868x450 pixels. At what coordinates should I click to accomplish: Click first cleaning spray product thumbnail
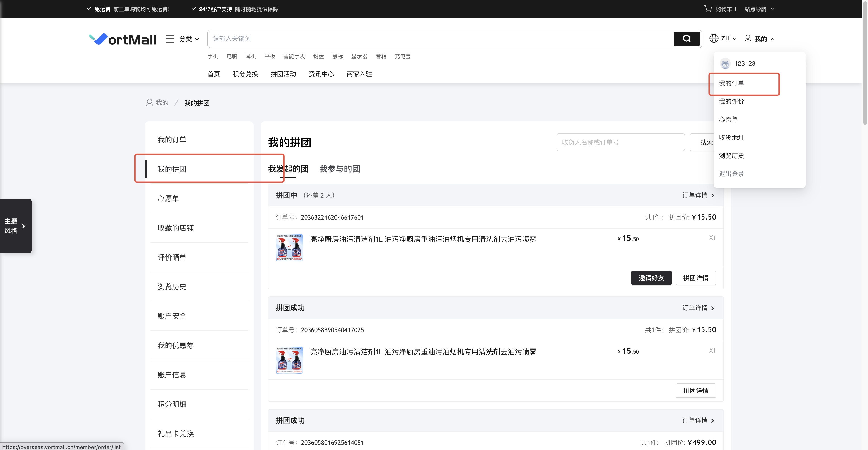tap(289, 248)
